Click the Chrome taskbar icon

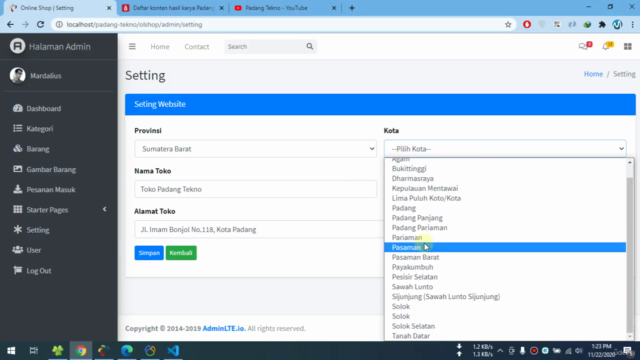81,351
